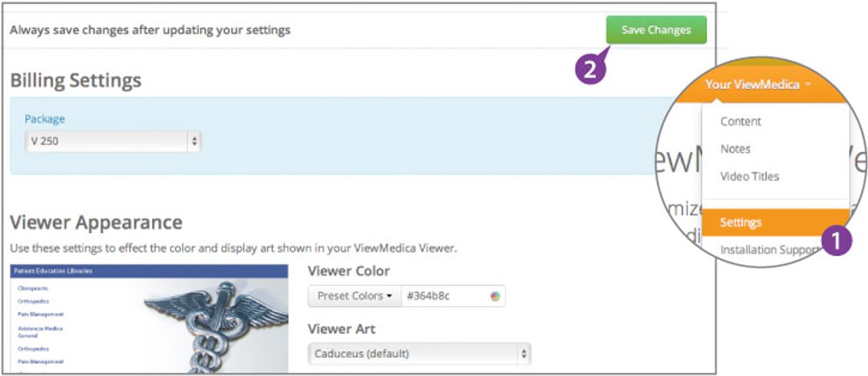Open the Package dropdown showing V 250
The image size is (868, 376).
[113, 141]
